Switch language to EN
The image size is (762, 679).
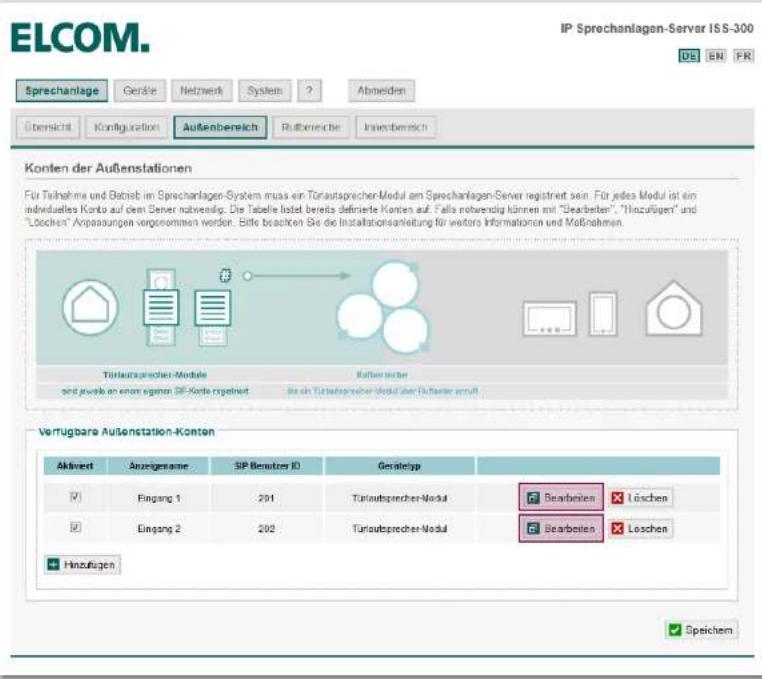[x=716, y=56]
